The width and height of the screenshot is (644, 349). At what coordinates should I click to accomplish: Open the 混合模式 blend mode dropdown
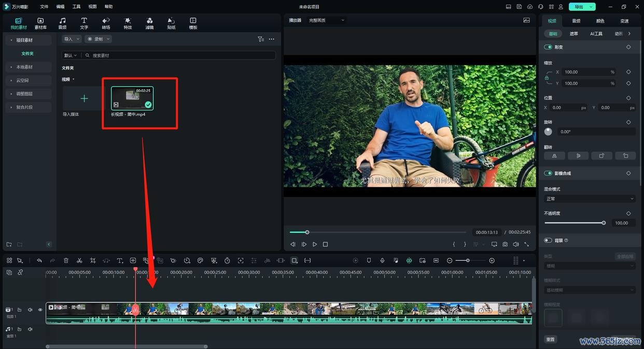click(x=590, y=199)
